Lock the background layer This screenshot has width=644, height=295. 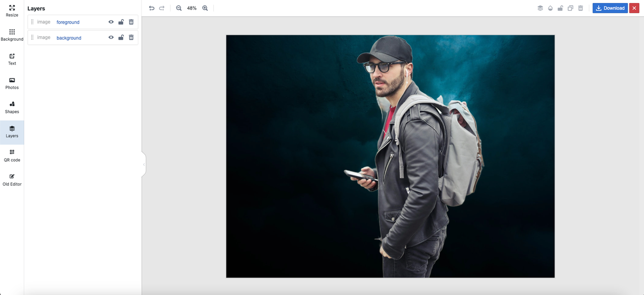click(x=121, y=38)
